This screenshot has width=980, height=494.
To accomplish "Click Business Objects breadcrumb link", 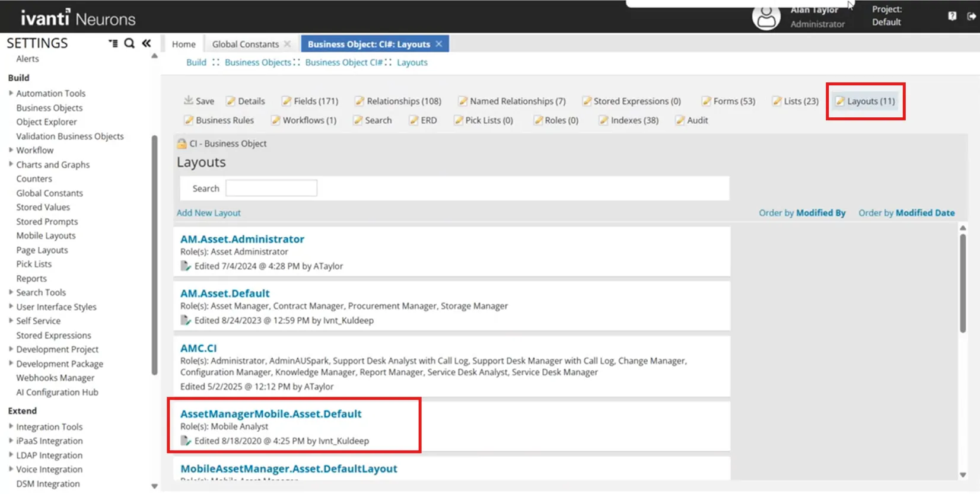I will click(258, 62).
